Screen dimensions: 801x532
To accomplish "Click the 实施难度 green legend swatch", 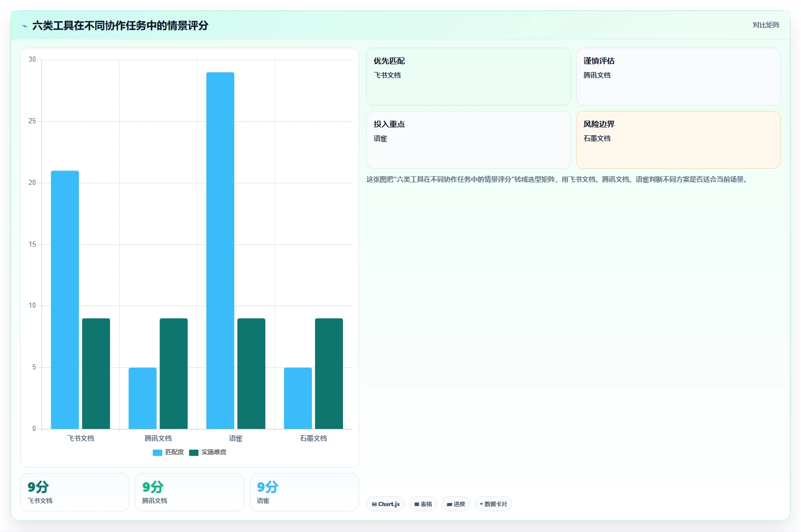I will [194, 453].
